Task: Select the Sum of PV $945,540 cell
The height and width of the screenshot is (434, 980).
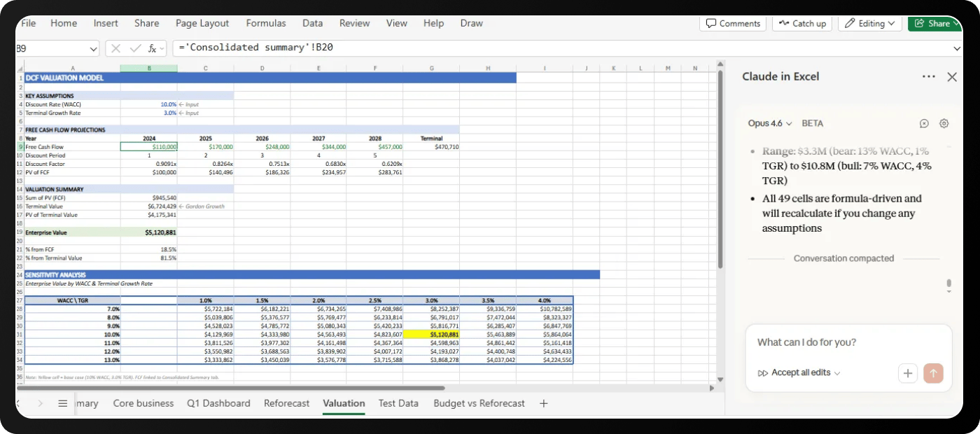Action: point(148,197)
